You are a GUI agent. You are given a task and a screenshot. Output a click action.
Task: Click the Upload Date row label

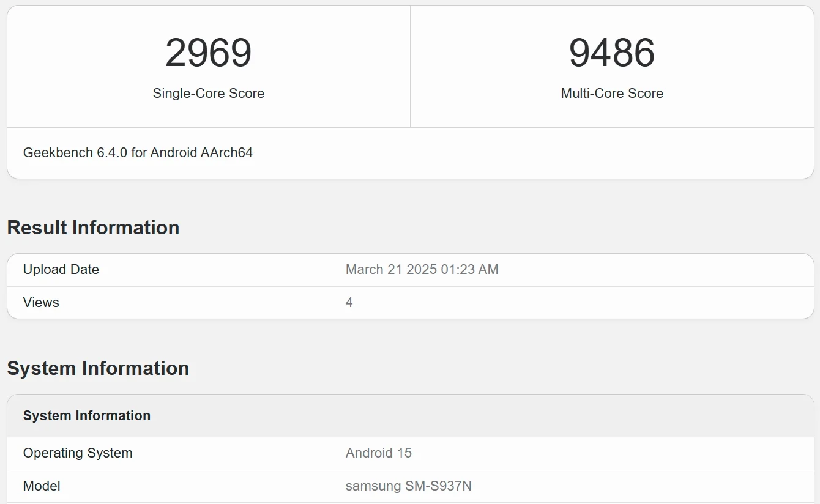pos(61,270)
